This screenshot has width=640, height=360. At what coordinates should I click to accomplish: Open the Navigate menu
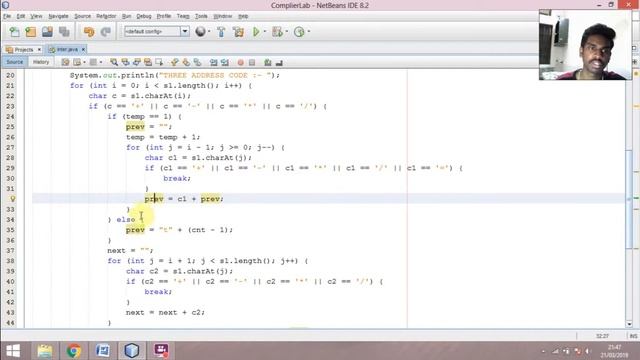pyautogui.click(x=58, y=16)
